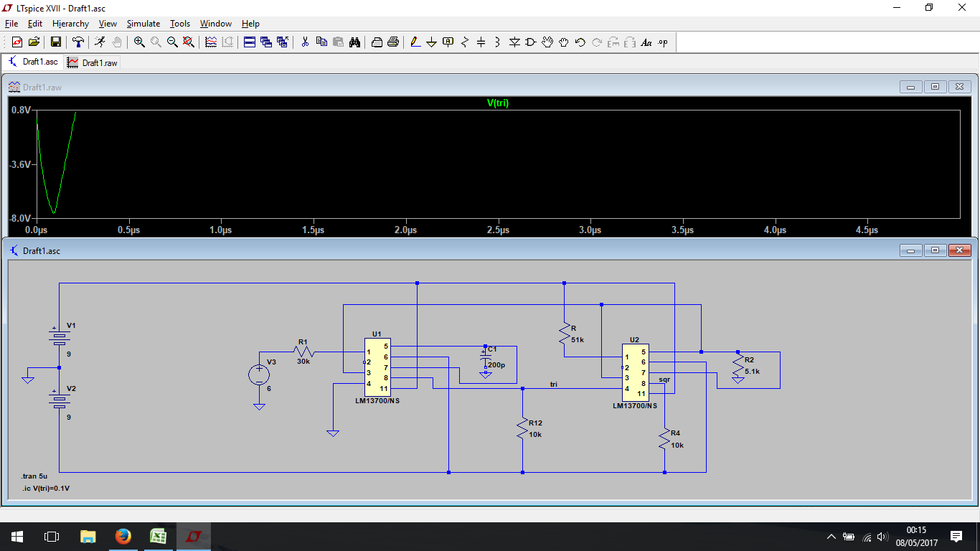Select the Label Net tool
The width and height of the screenshot is (980, 551).
tap(448, 42)
